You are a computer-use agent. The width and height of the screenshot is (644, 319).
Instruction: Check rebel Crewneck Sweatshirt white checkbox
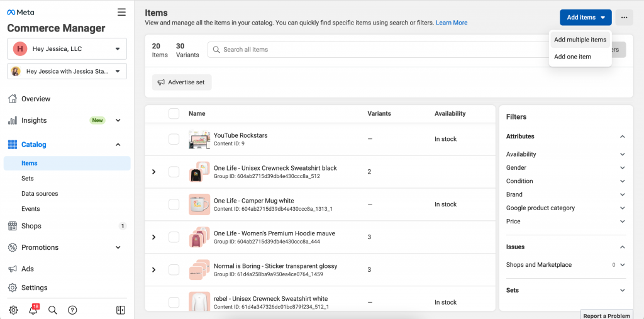pyautogui.click(x=174, y=303)
